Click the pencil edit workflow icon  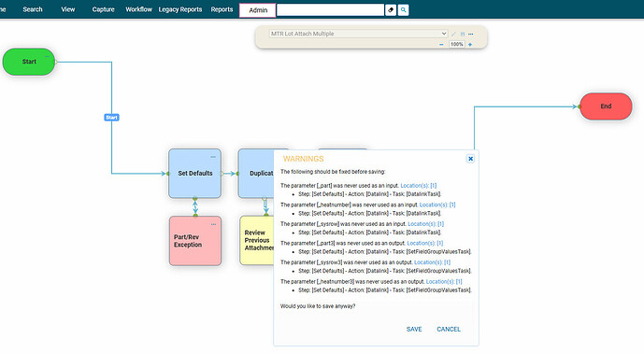(454, 34)
